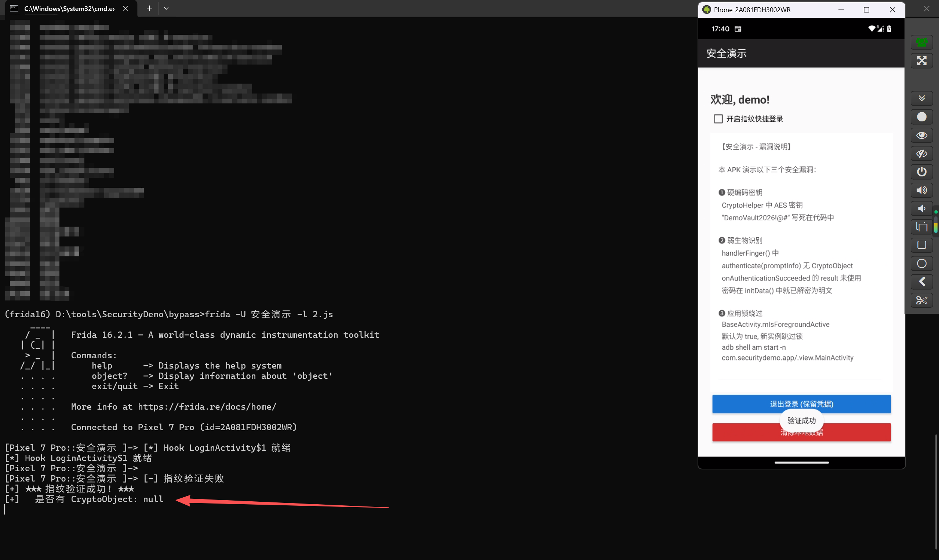Click the blue 退出登录 (保留凭据) button
This screenshot has height=560, width=939.
(801, 404)
